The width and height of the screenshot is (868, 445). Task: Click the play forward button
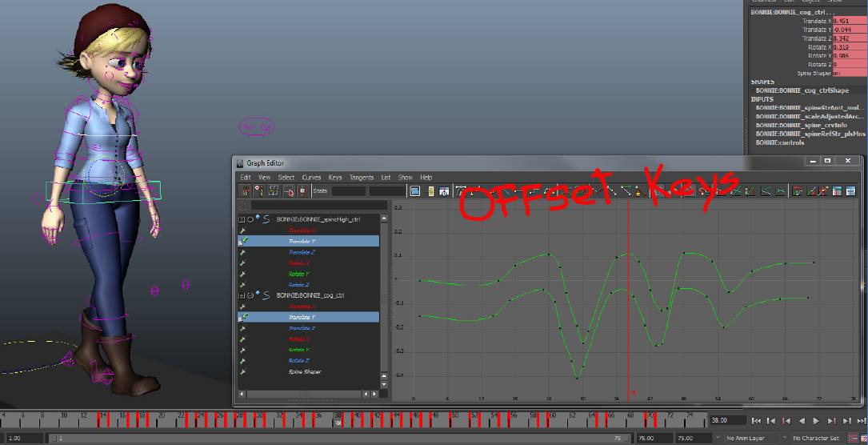pos(815,421)
